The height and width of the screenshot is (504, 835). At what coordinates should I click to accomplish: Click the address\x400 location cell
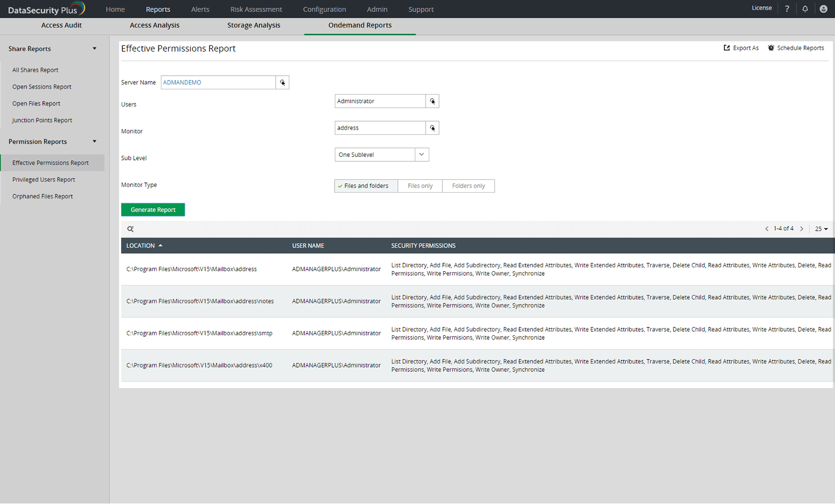pos(199,366)
